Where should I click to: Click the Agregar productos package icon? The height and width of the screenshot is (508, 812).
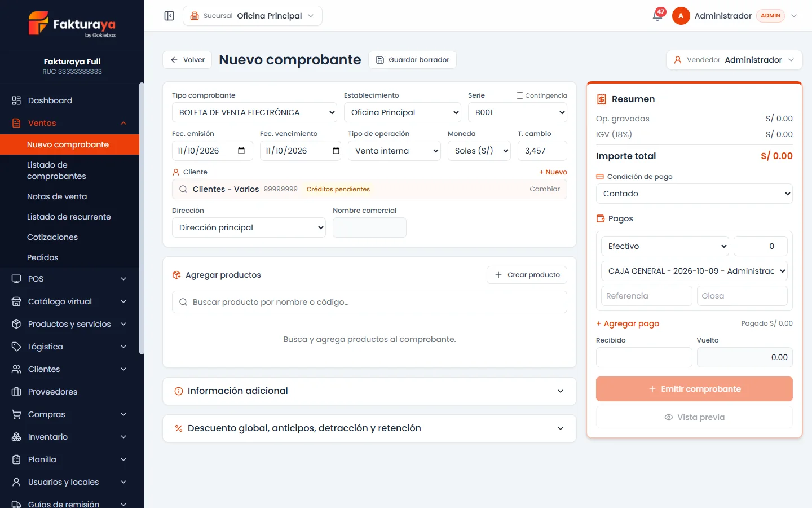[x=176, y=275]
